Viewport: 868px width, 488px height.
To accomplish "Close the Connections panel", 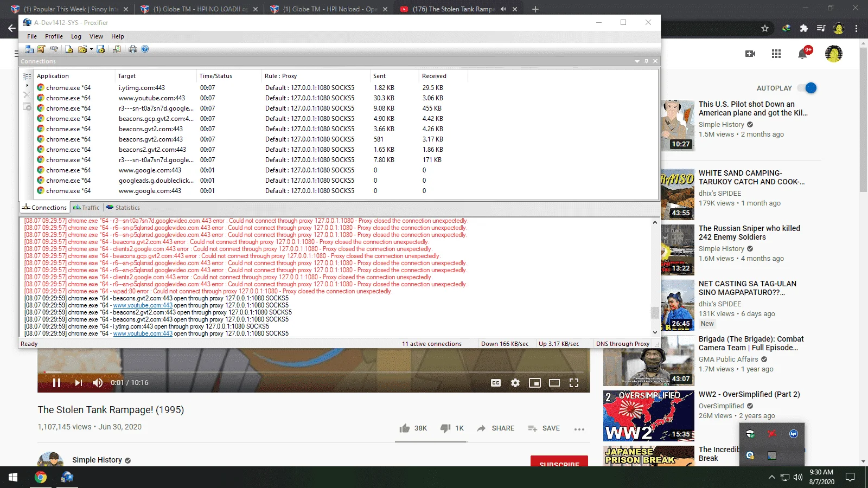I will point(655,61).
